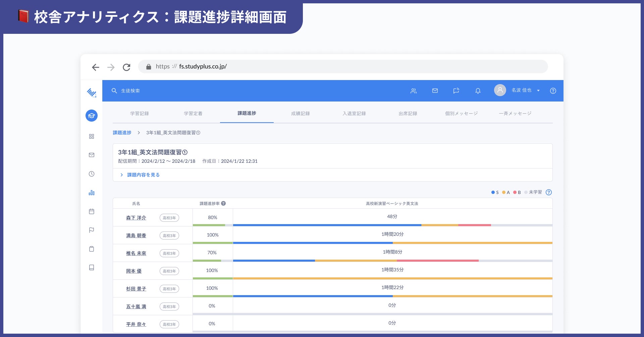
Task: Click the graduation cap icon in sidebar
Action: pos(91,116)
